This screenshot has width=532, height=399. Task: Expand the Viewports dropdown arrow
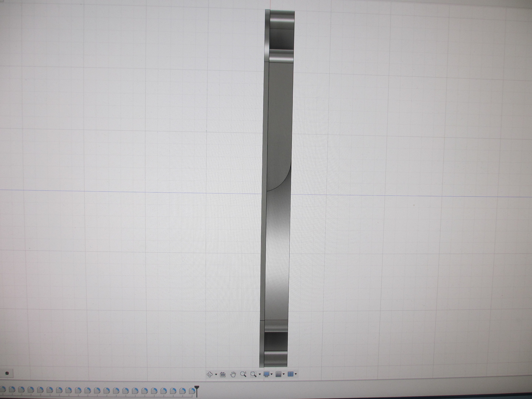[x=296, y=374]
